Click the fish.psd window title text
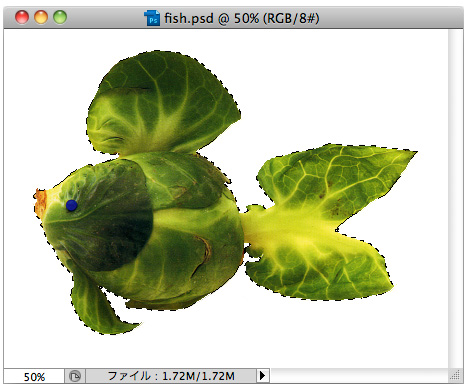The width and height of the screenshot is (468, 388). pyautogui.click(x=242, y=18)
